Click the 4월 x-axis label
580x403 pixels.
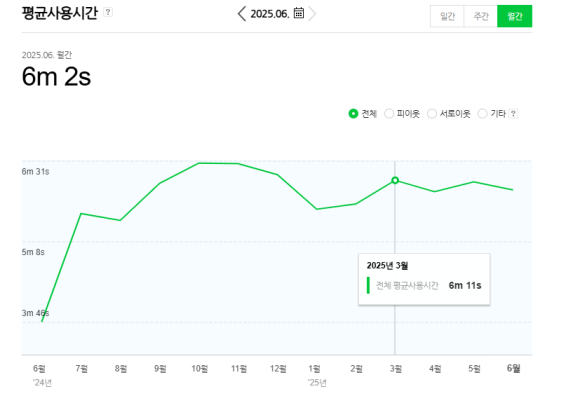coord(435,369)
